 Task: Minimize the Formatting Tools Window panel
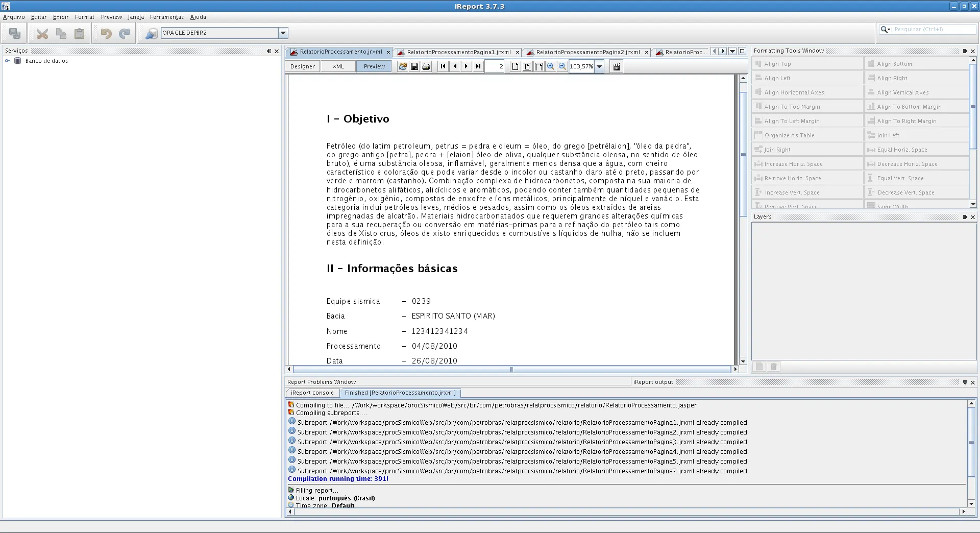click(x=965, y=51)
